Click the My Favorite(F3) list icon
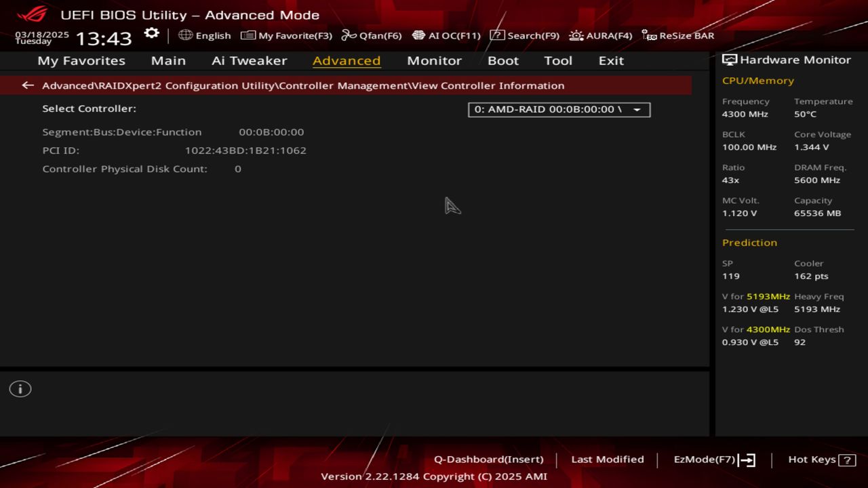868x488 pixels. 248,35
